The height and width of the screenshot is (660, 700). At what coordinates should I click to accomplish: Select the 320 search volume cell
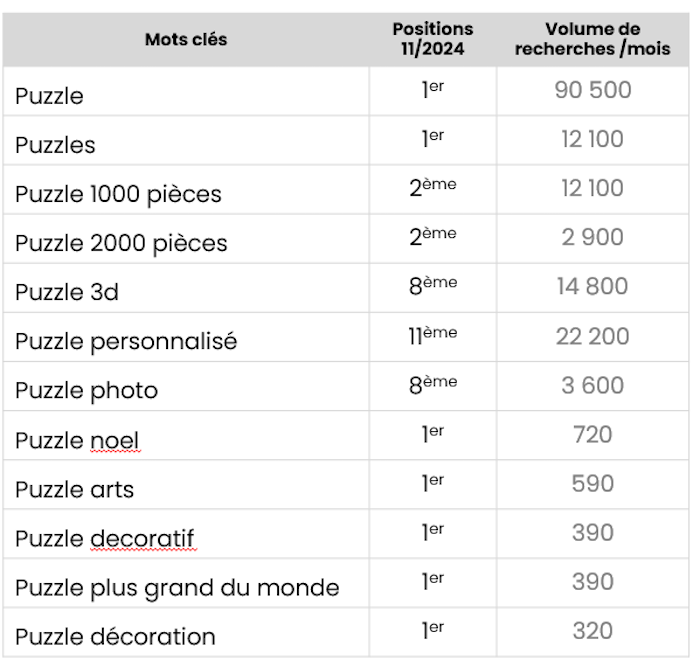593,631
